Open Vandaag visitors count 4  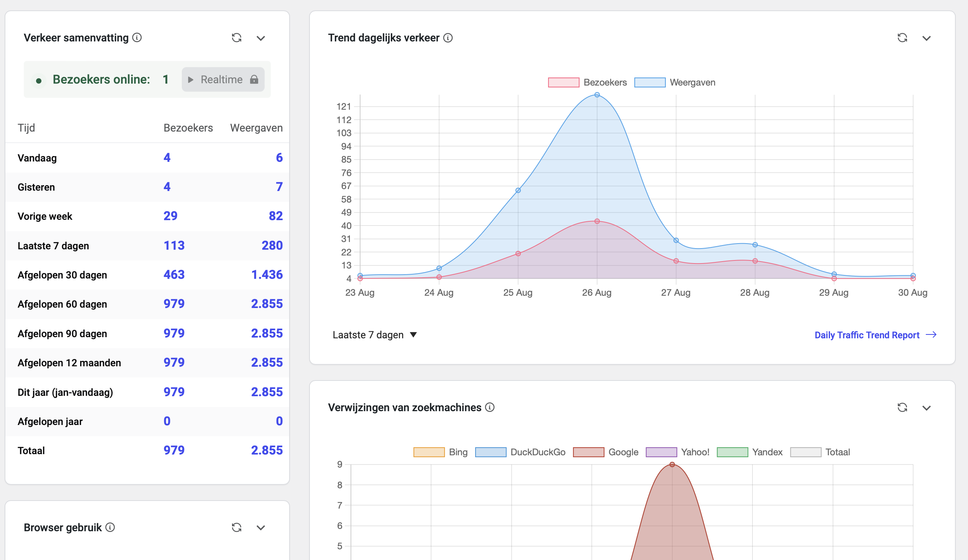pos(167,158)
